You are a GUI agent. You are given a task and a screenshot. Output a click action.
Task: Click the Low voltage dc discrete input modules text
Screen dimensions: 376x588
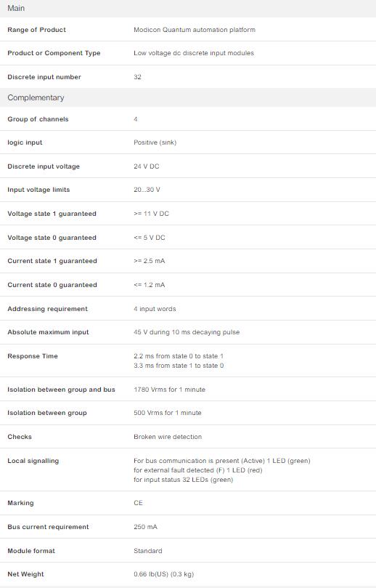coord(194,53)
